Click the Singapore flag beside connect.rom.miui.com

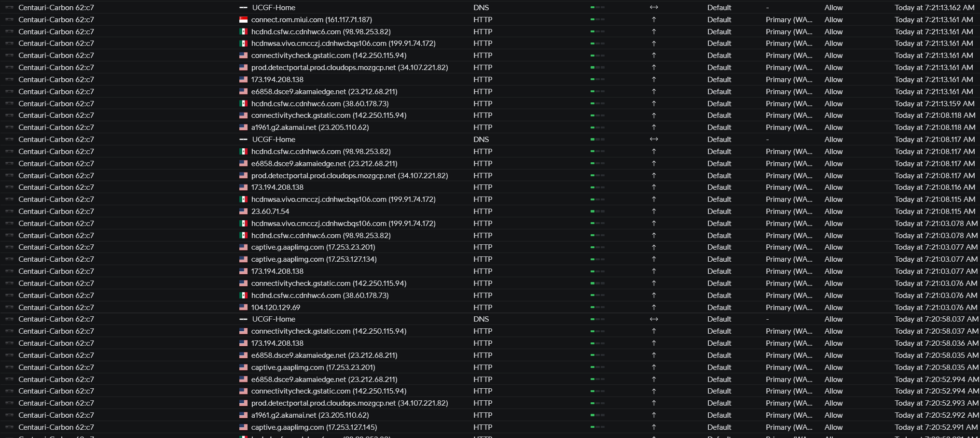coord(243,20)
